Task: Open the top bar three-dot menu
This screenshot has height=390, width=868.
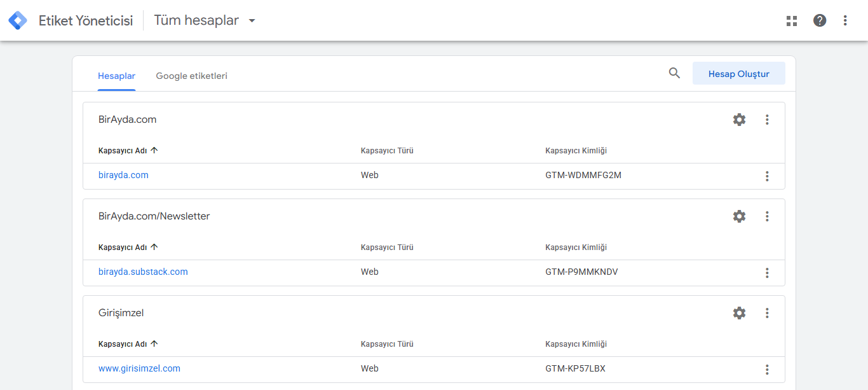Action: [x=845, y=20]
